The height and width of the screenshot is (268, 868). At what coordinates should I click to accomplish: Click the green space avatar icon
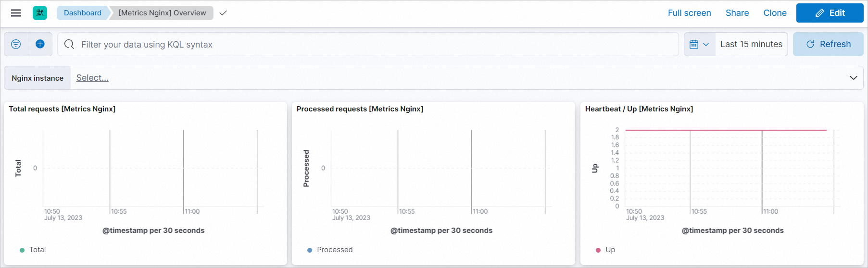point(40,13)
